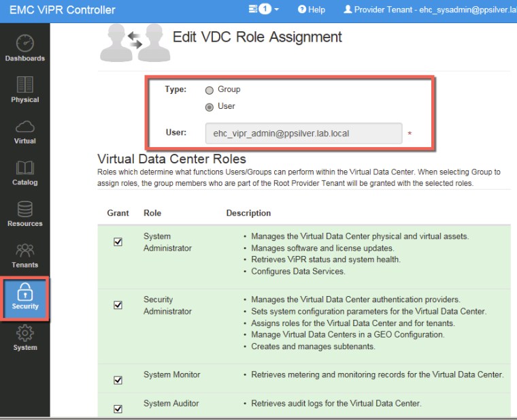Select the Security lock icon

25,297
